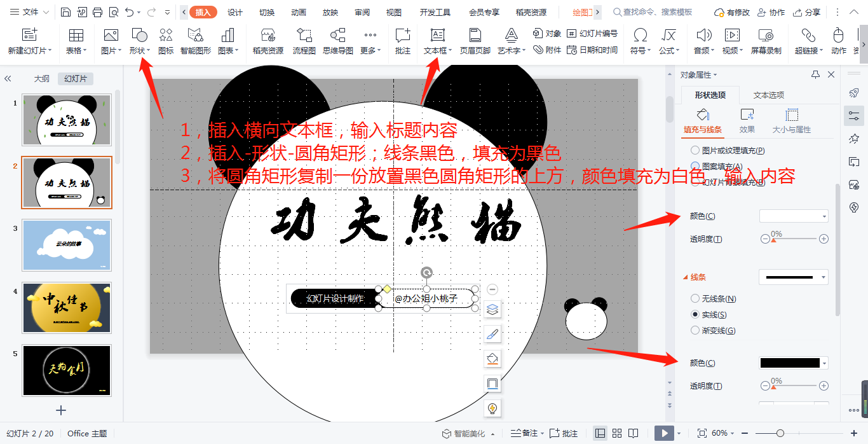
Task: Open 页眉页脚 header and footer
Action: click(475, 42)
